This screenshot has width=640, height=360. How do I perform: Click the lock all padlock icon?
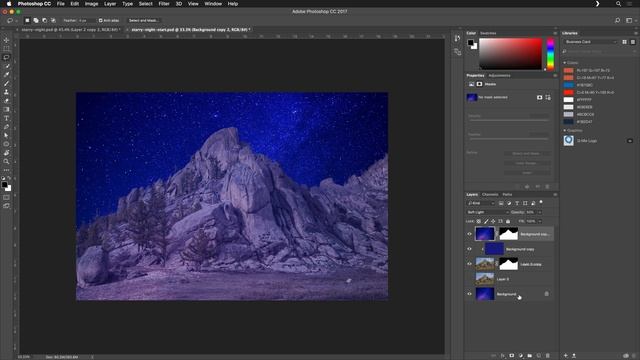(x=508, y=221)
